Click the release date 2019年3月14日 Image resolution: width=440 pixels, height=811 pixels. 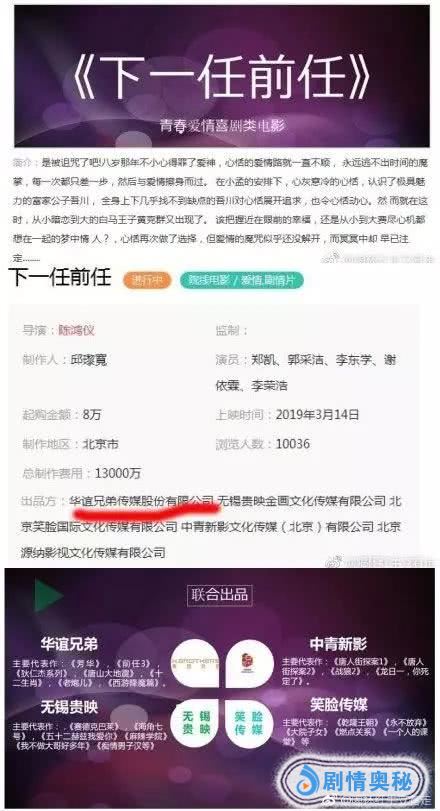click(317, 414)
